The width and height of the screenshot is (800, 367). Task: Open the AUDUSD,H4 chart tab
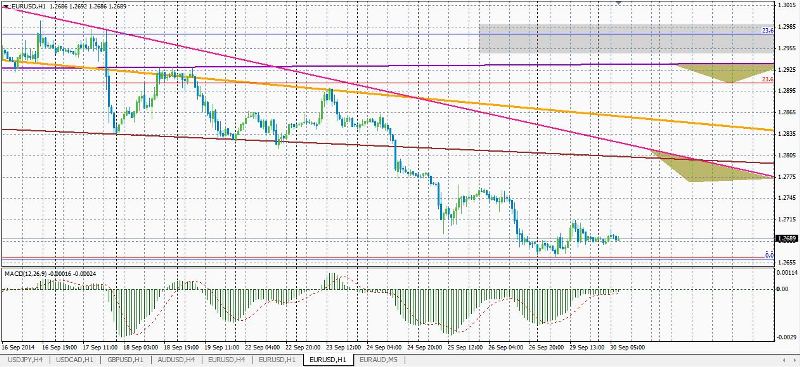click(x=177, y=359)
